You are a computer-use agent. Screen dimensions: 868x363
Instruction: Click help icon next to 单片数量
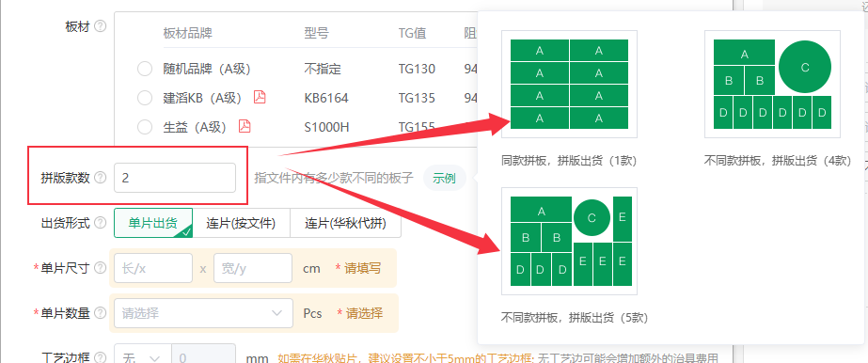pyautogui.click(x=101, y=313)
